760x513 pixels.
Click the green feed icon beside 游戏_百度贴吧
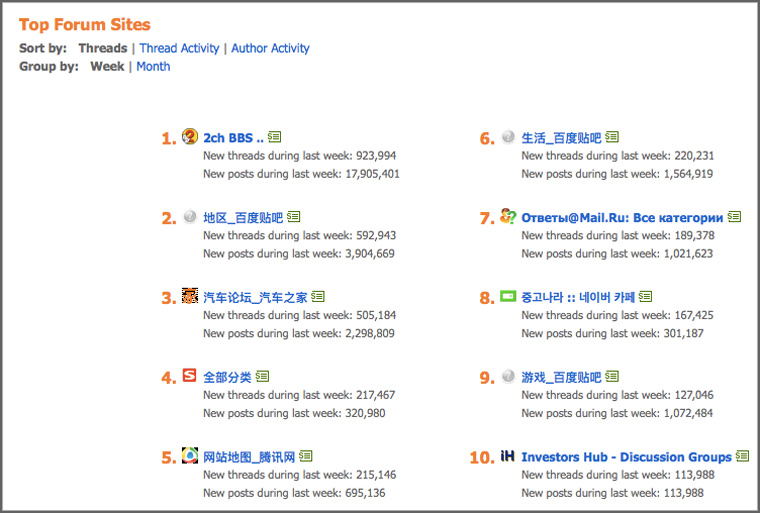612,377
